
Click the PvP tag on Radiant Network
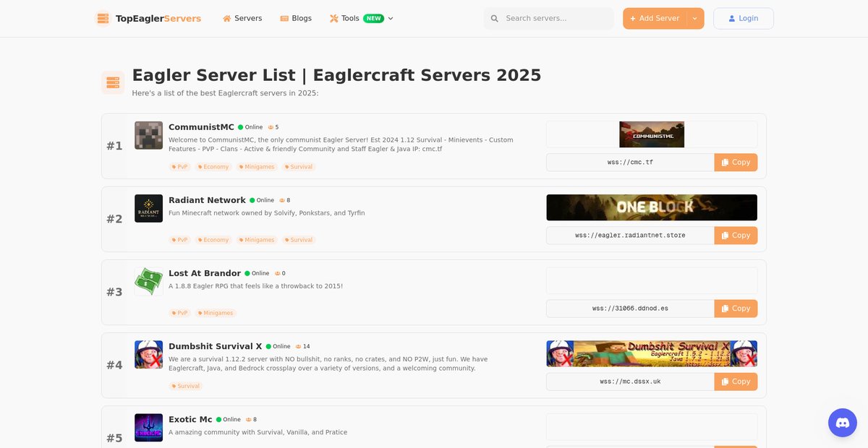(x=179, y=240)
